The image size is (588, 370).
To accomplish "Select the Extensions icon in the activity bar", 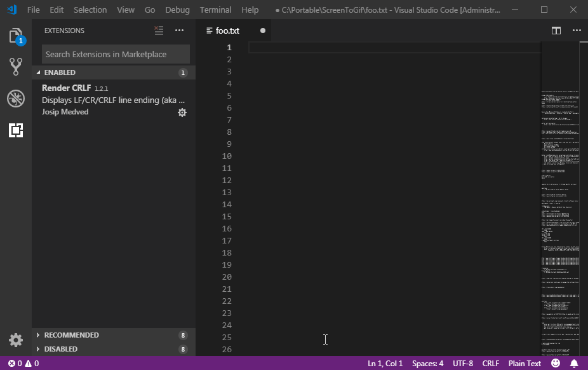I will [15, 130].
